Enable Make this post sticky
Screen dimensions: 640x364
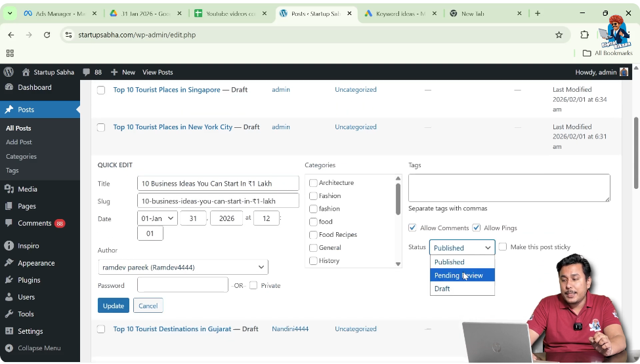point(503,247)
